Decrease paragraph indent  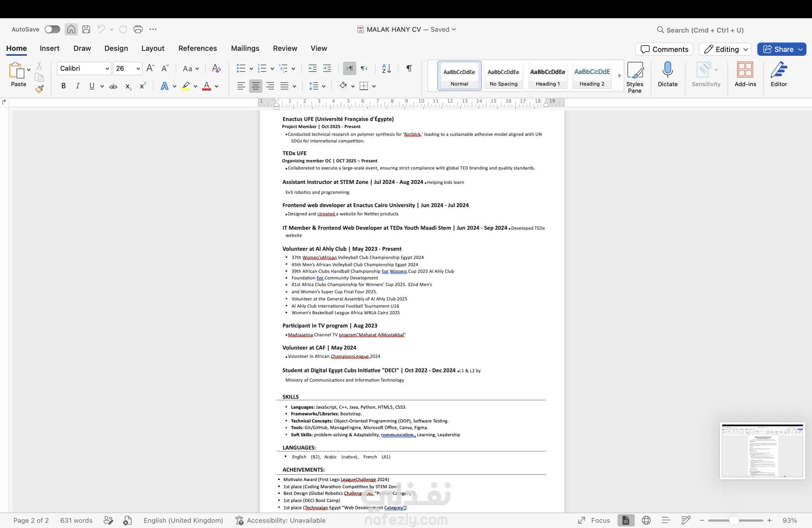pos(313,68)
